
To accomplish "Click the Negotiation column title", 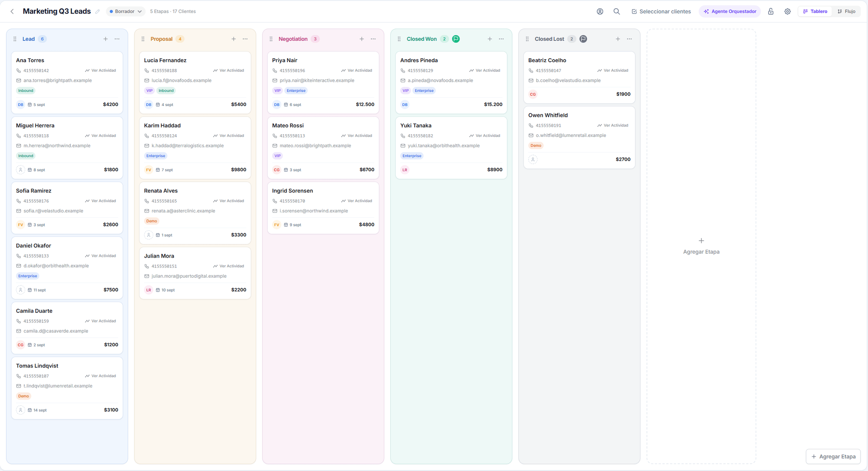I will click(293, 39).
